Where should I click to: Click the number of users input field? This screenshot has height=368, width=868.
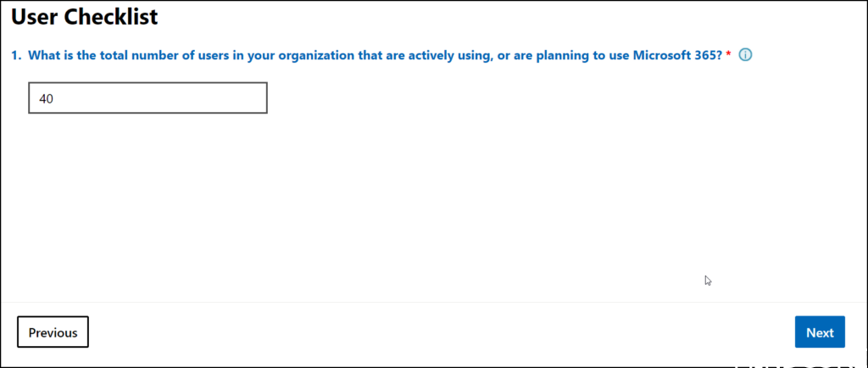click(147, 98)
